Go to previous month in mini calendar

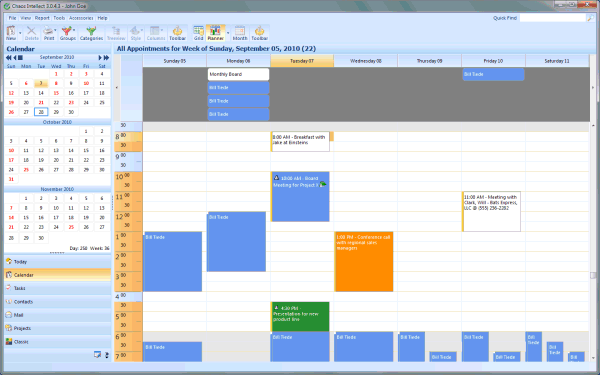pos(15,57)
